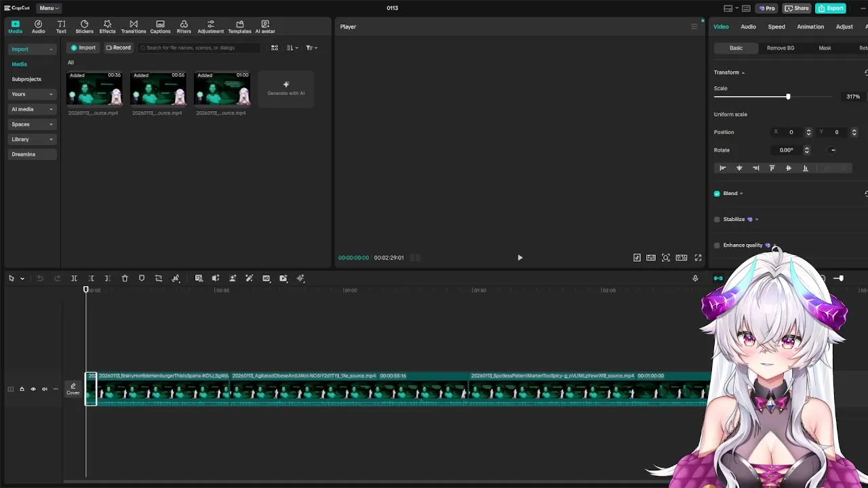The height and width of the screenshot is (488, 868).
Task: Click the layout switch icon in title bar
Action: pos(728,8)
